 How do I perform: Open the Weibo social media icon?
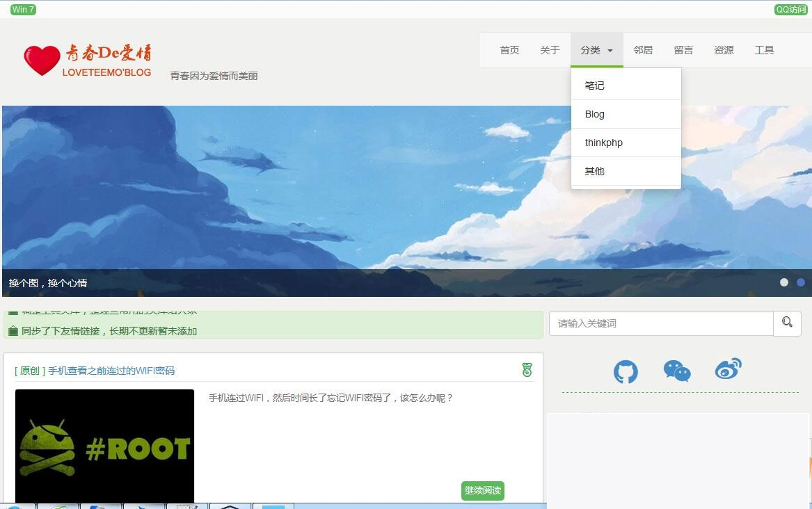click(x=728, y=369)
